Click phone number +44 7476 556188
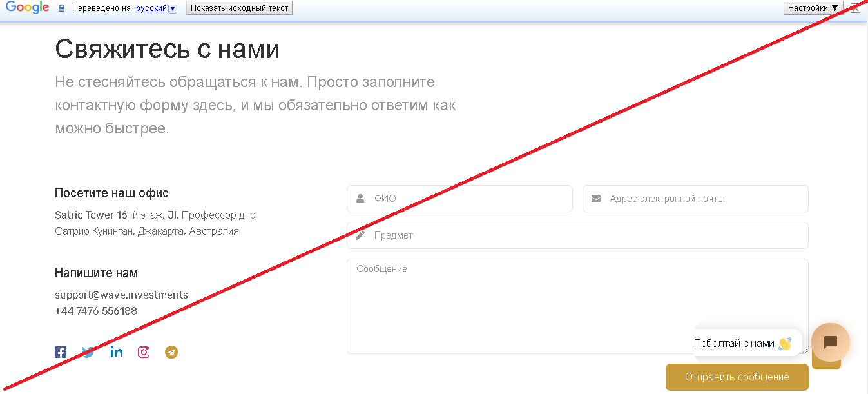The width and height of the screenshot is (868, 394). click(96, 311)
